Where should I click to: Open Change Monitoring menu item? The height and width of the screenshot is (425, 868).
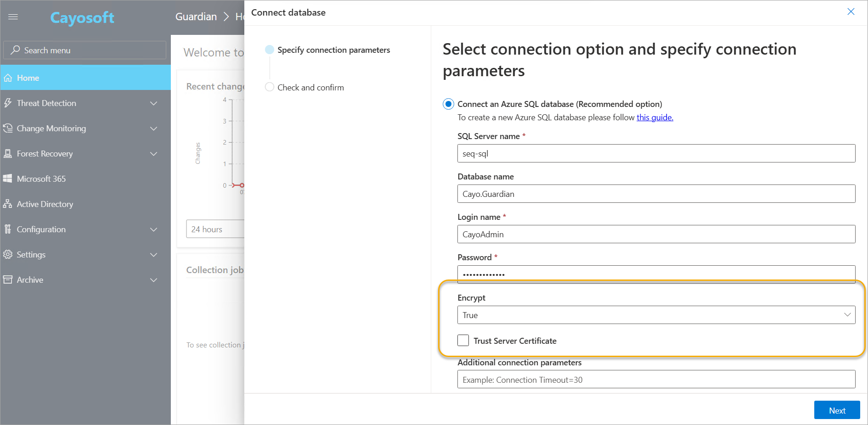click(x=85, y=129)
